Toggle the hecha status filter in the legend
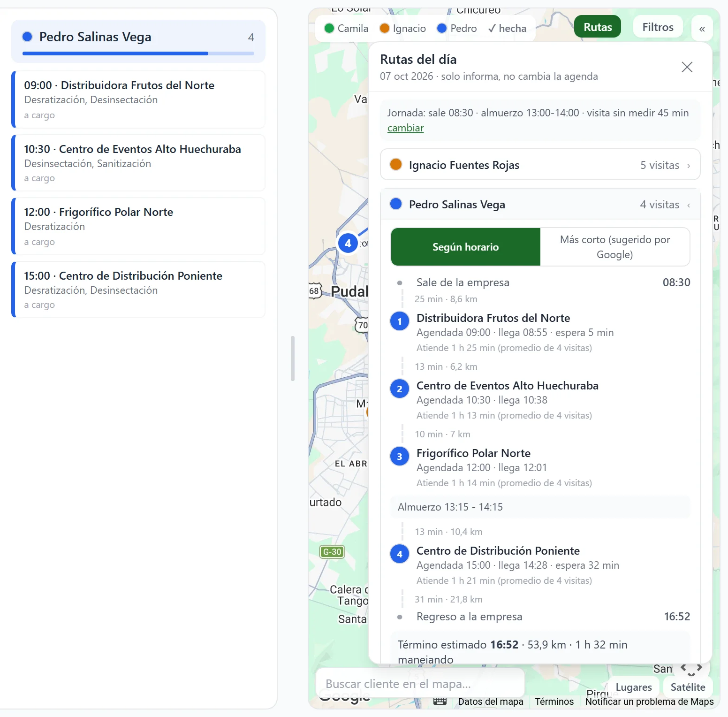Image resolution: width=728 pixels, height=717 pixels. pyautogui.click(x=507, y=29)
